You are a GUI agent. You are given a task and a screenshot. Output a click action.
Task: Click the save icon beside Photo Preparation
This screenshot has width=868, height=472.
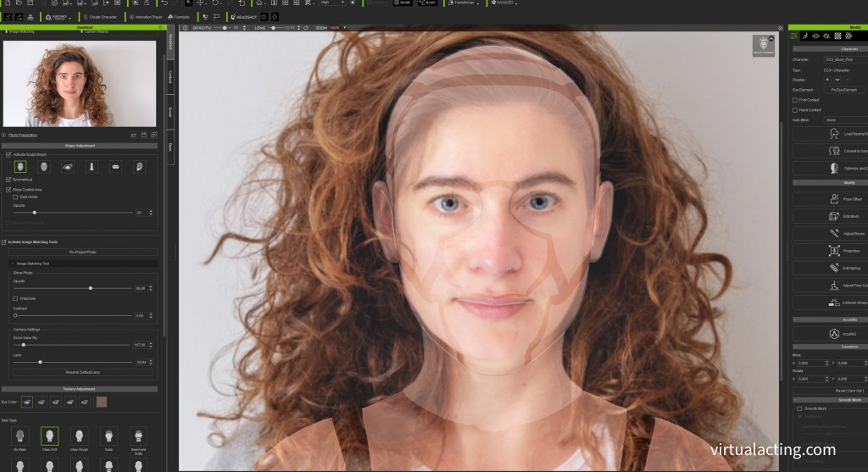click(144, 135)
